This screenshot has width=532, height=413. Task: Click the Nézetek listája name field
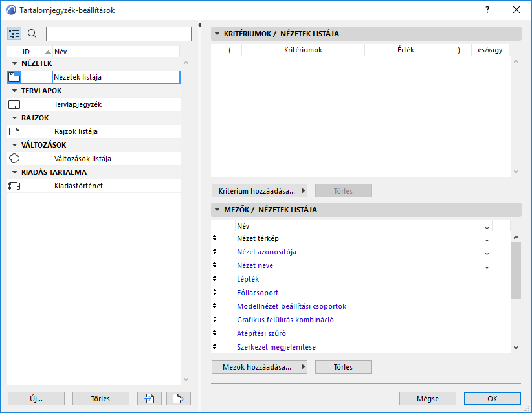pyautogui.click(x=116, y=77)
